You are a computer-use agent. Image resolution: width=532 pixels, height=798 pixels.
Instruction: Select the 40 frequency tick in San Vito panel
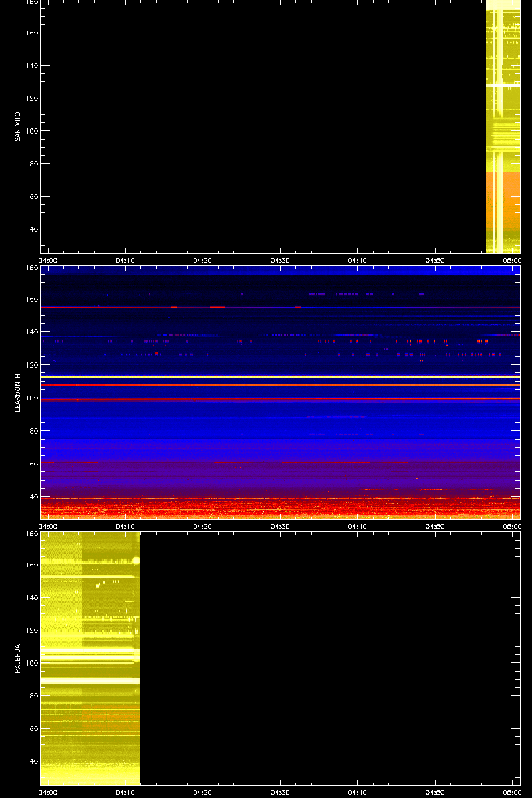[33, 229]
